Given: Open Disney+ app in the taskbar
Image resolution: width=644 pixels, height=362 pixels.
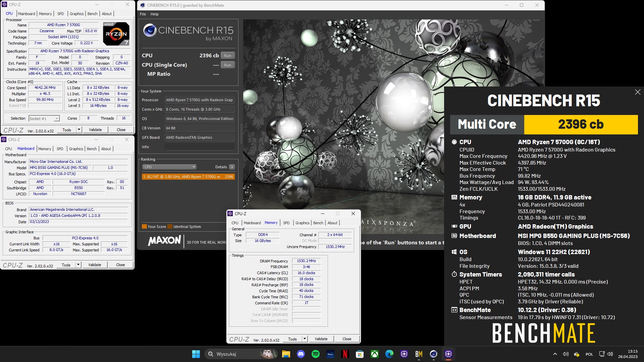Looking at the screenshot, I should tap(330, 354).
